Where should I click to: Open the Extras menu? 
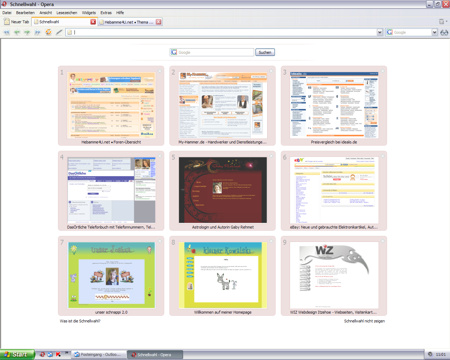pos(106,12)
